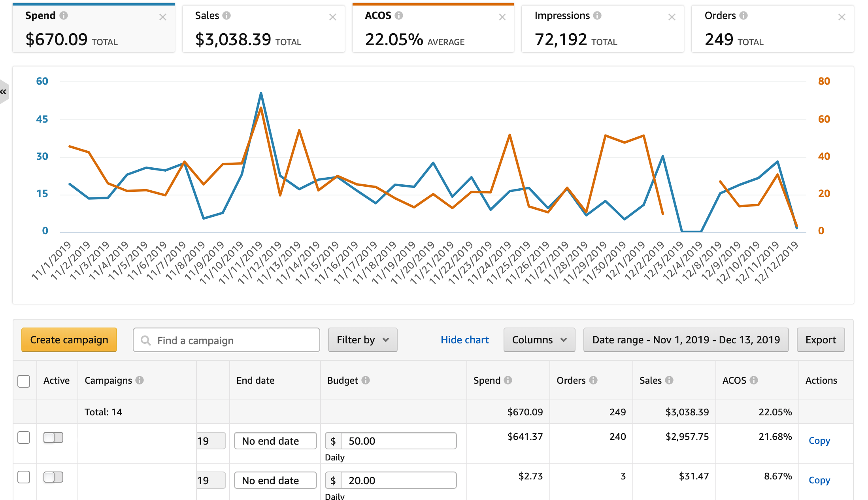Click the Orders column header info icon

pos(594,380)
